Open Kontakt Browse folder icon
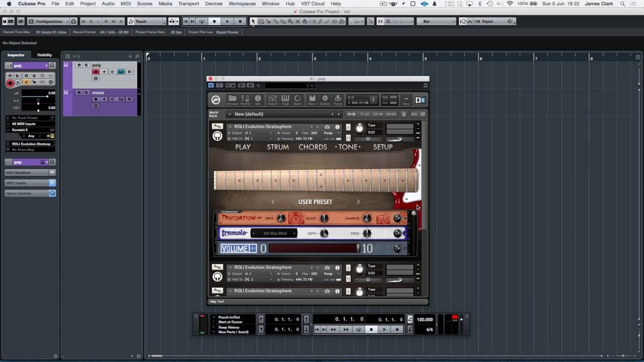 pyautogui.click(x=232, y=100)
